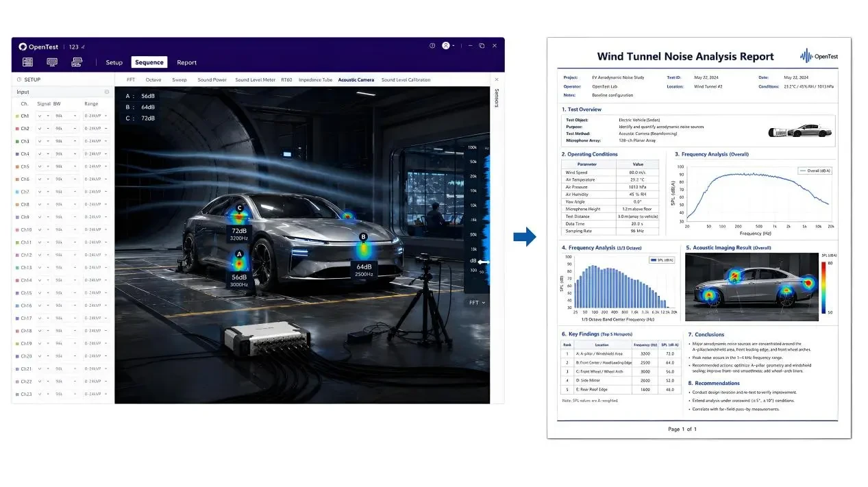The width and height of the screenshot is (868, 487).
Task: Open the Ch20 BW dropdown
Action: click(x=66, y=356)
